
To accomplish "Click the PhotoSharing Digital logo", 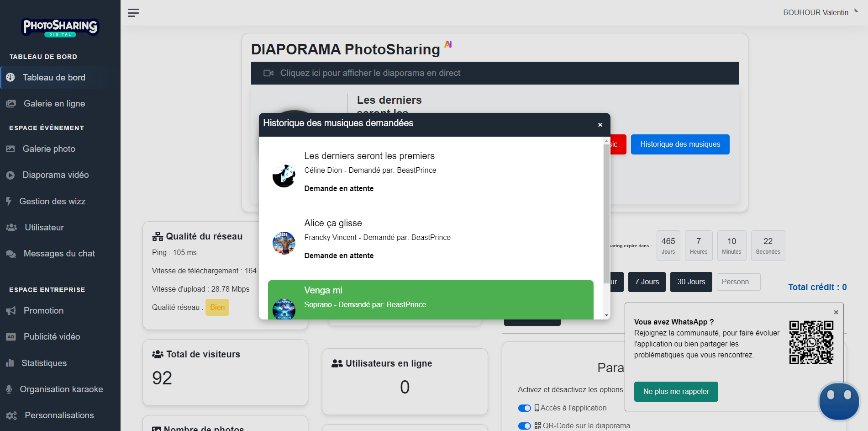I will tap(60, 27).
